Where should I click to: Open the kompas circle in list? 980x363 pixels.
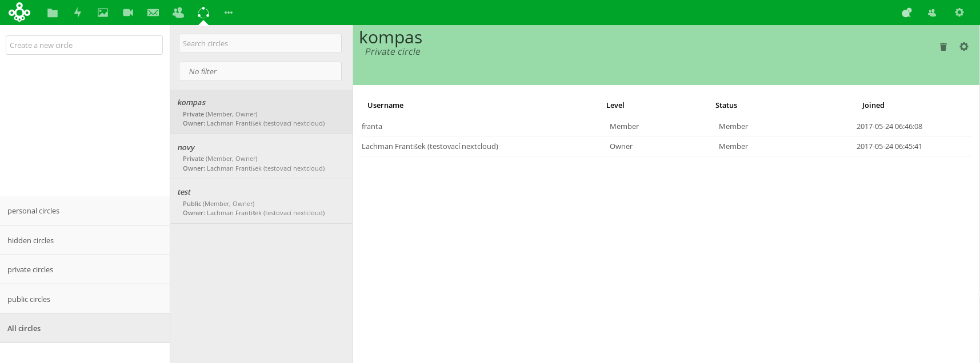pos(261,112)
